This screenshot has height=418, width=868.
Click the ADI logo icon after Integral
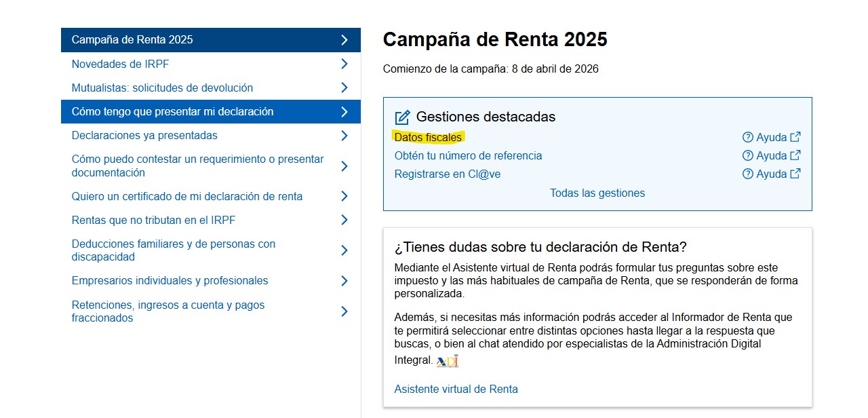[x=448, y=361]
